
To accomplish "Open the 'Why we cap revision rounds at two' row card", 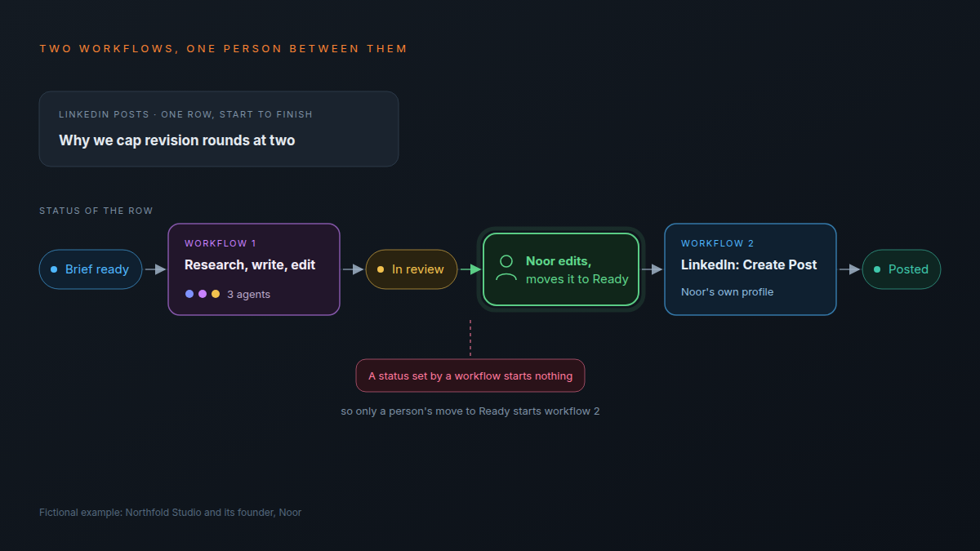I will [219, 129].
